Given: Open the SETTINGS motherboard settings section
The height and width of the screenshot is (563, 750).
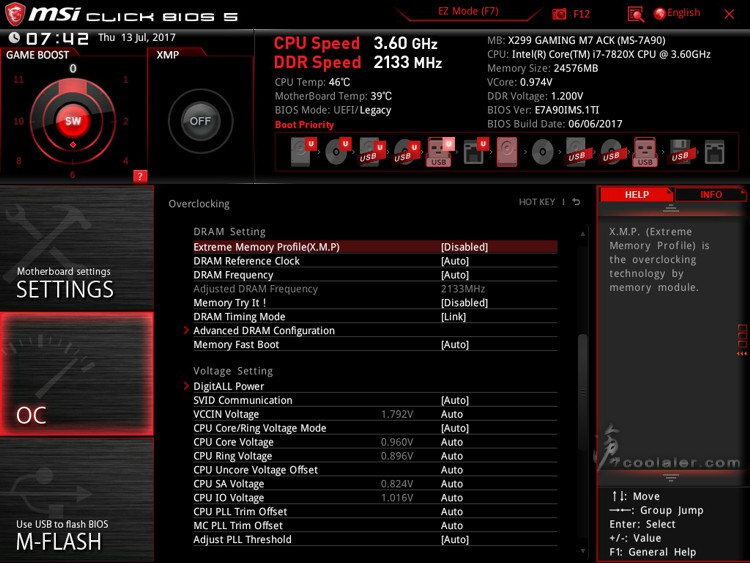Looking at the screenshot, I should point(77,248).
